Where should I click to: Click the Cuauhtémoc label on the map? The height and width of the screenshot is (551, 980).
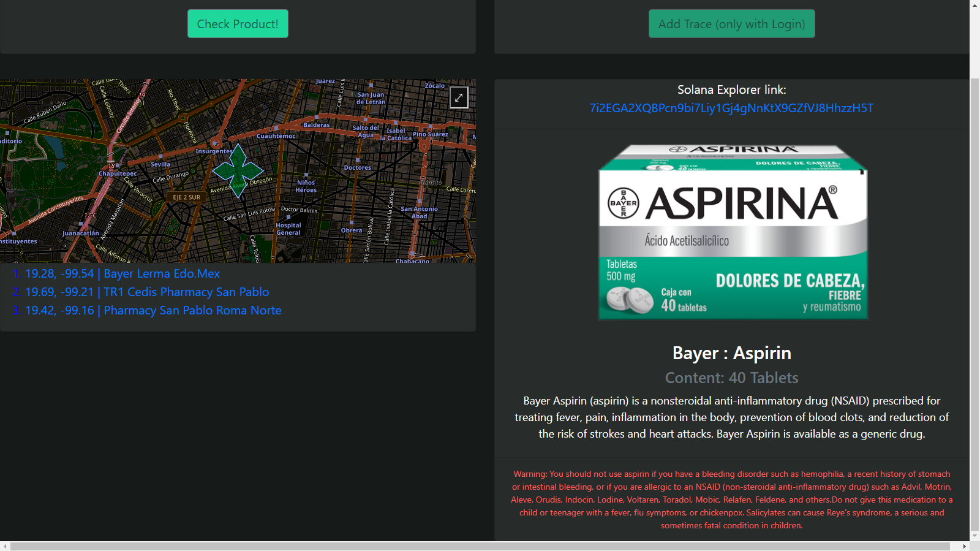coord(276,136)
